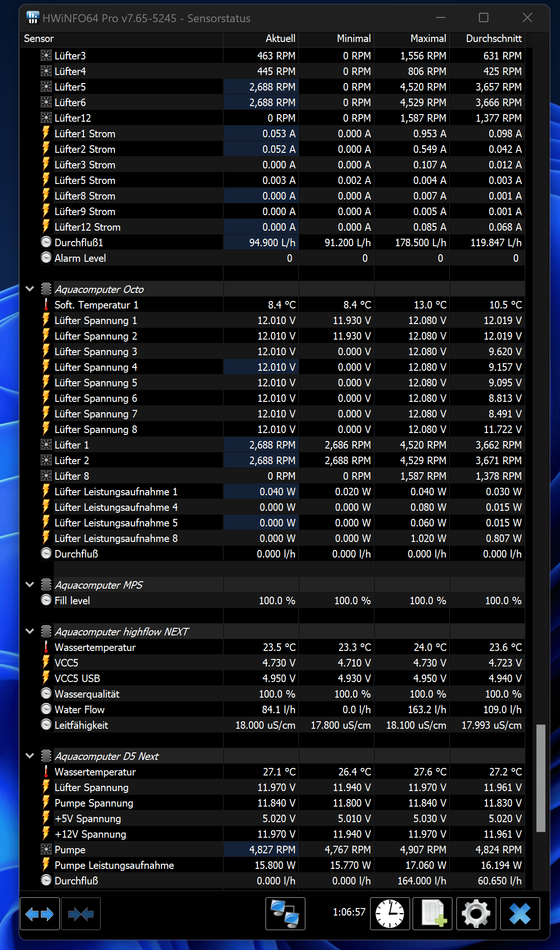Image resolution: width=560 pixels, height=950 pixels.
Task: Open the network remote sensor monitoring icon
Action: click(x=285, y=914)
